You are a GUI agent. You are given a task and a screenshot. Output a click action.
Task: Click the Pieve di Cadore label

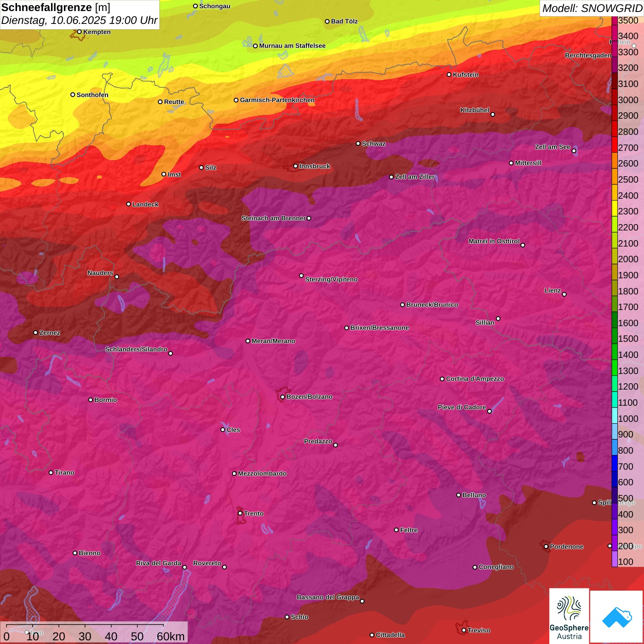point(462,407)
